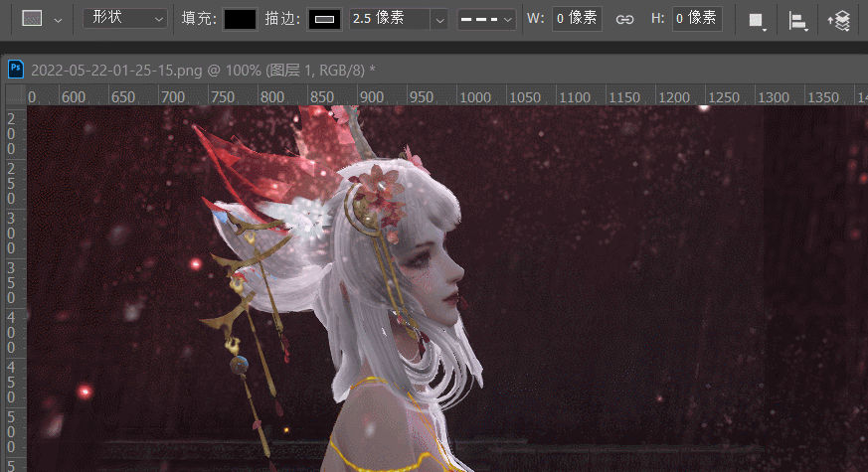Open the 描边 stroke color swatch
This screenshot has width=868, height=472.
[x=324, y=19]
